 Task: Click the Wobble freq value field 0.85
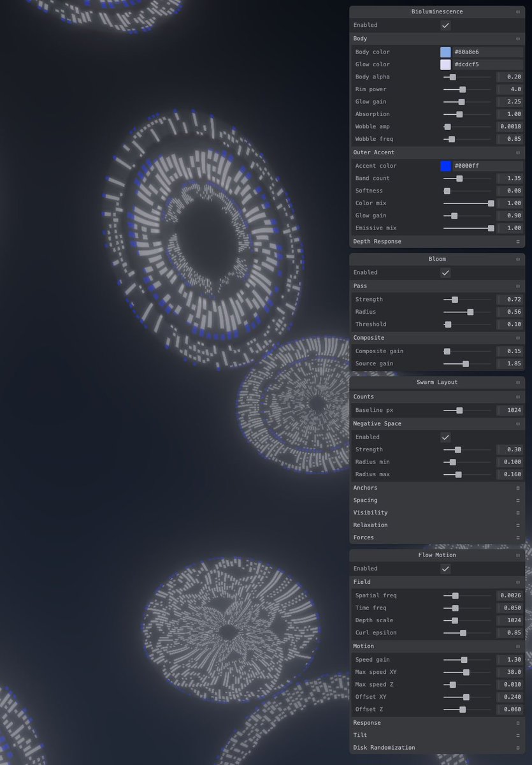tap(510, 139)
